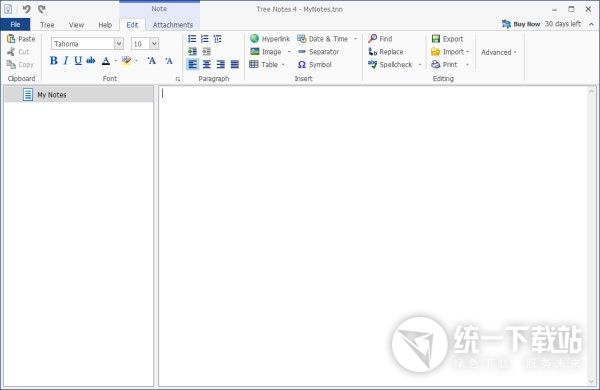
Task: Toggle underline text formatting
Action: tap(78, 60)
